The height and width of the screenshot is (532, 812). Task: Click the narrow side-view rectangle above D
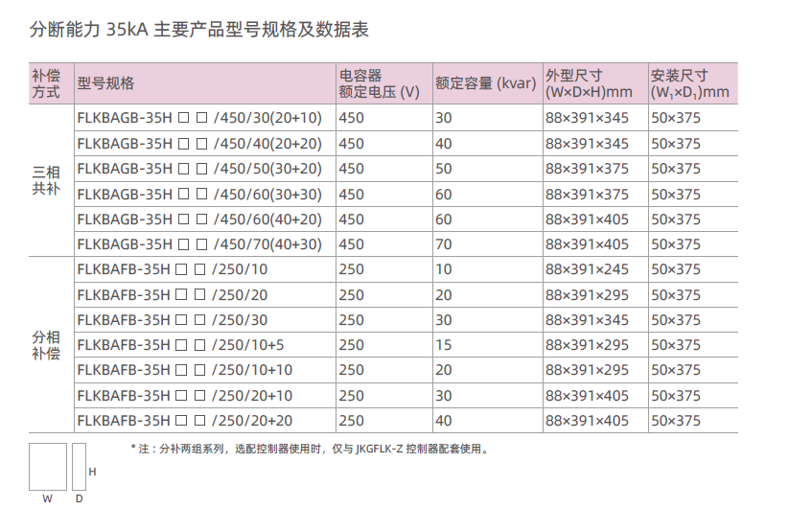coord(80,467)
